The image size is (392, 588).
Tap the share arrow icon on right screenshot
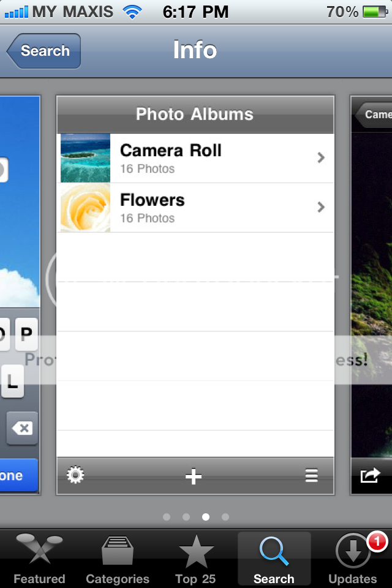[370, 475]
